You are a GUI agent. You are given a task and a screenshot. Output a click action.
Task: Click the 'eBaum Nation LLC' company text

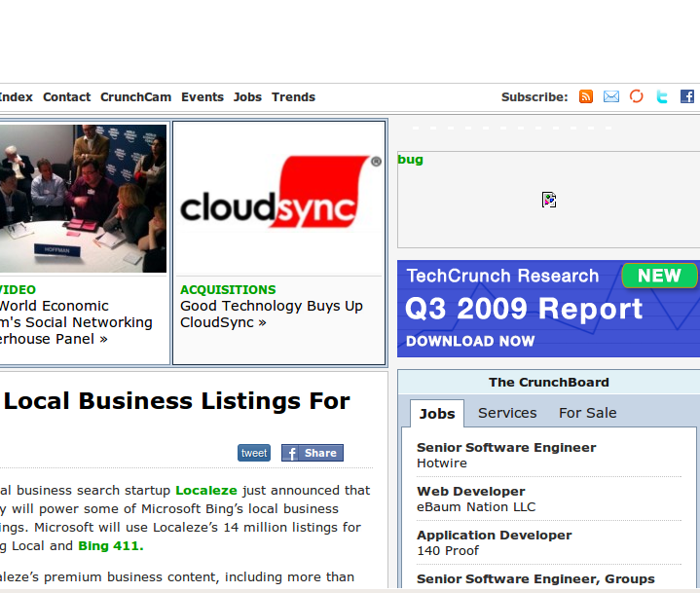coord(476,506)
